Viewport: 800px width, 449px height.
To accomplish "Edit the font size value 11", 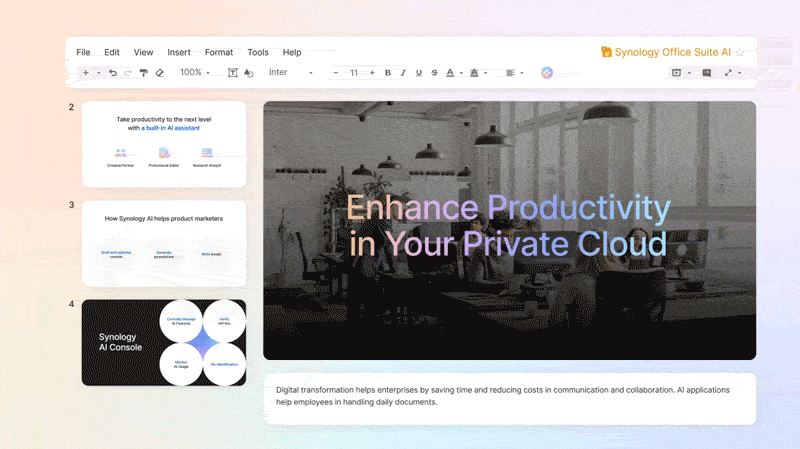I will pos(354,73).
